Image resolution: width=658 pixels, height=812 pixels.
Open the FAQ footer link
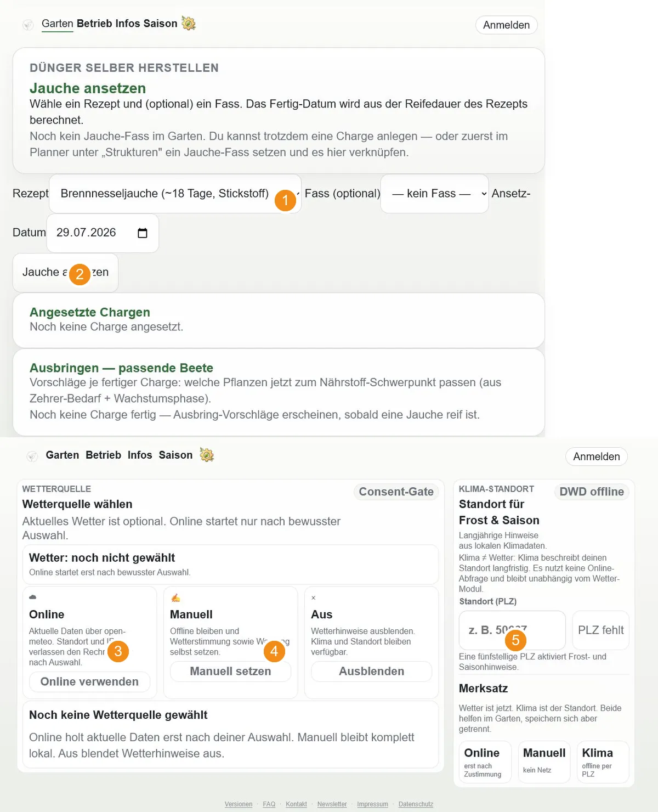click(x=269, y=804)
